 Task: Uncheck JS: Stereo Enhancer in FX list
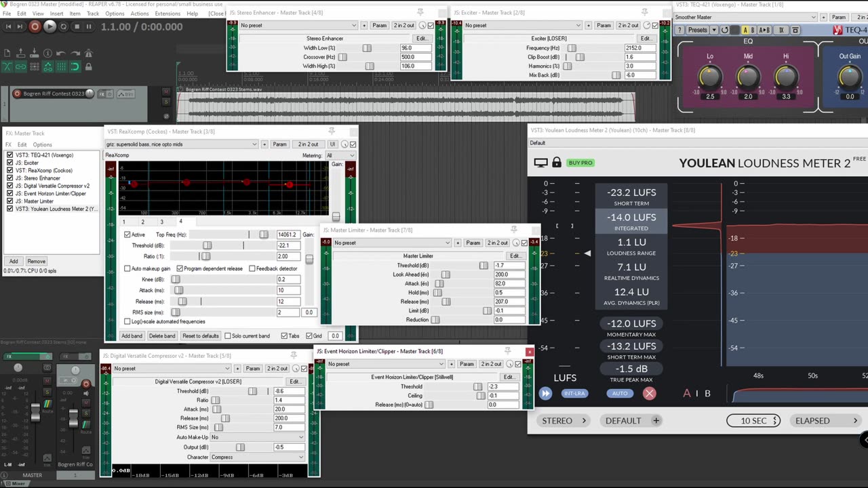click(x=9, y=178)
